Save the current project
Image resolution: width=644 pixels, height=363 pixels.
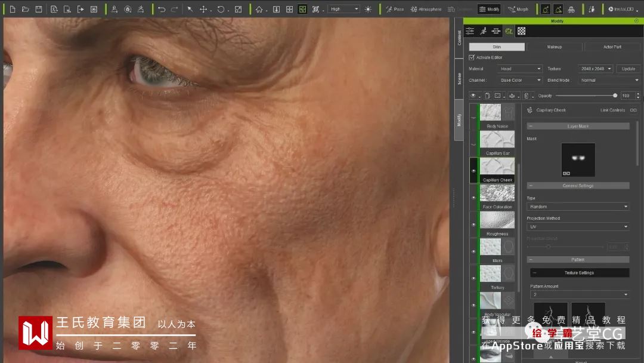[x=39, y=9]
